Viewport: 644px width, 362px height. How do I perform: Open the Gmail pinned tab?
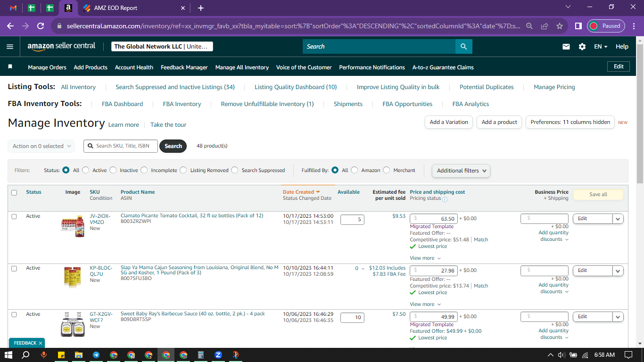click(13, 8)
